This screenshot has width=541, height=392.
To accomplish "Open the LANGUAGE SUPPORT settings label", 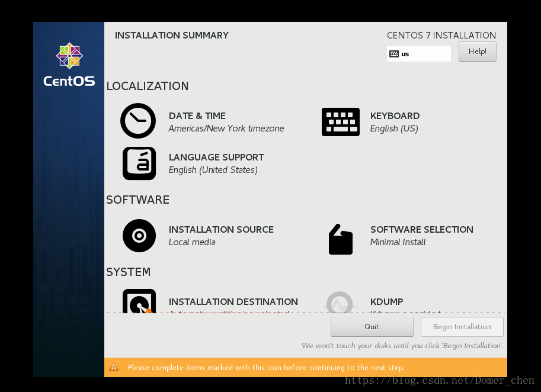I will click(216, 157).
